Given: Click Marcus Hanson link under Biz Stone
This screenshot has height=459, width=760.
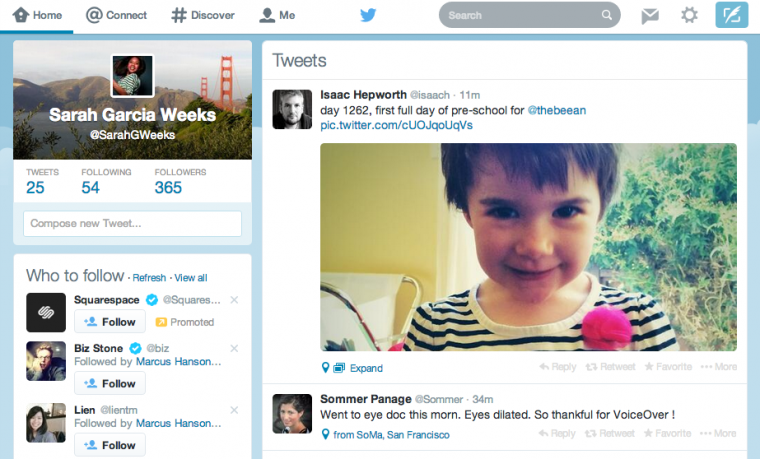Looking at the screenshot, I should 178,362.
